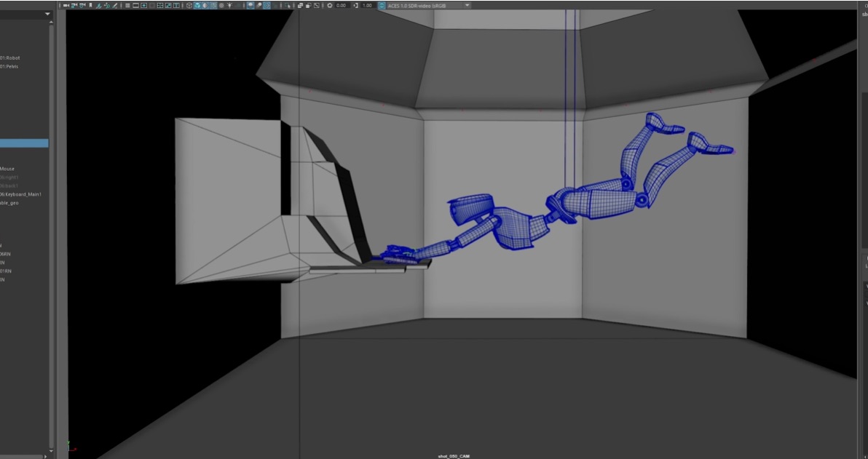Click the viewport axis gizmo in corner
This screenshot has width=868, height=459.
pos(71,447)
